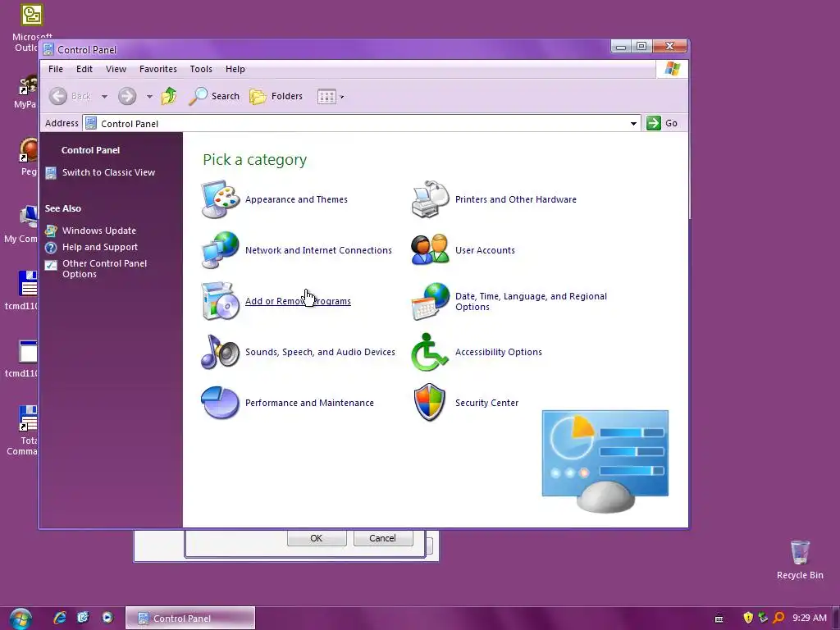Click the keyboard tray icon

click(719, 619)
